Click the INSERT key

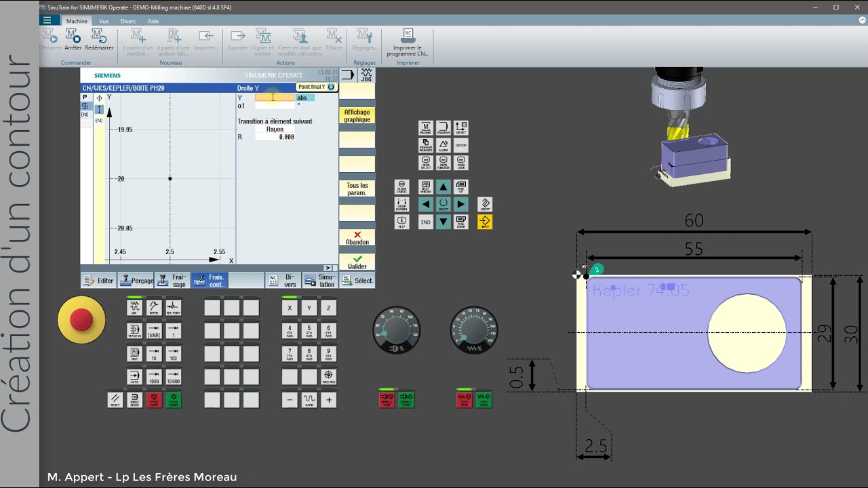(x=485, y=204)
